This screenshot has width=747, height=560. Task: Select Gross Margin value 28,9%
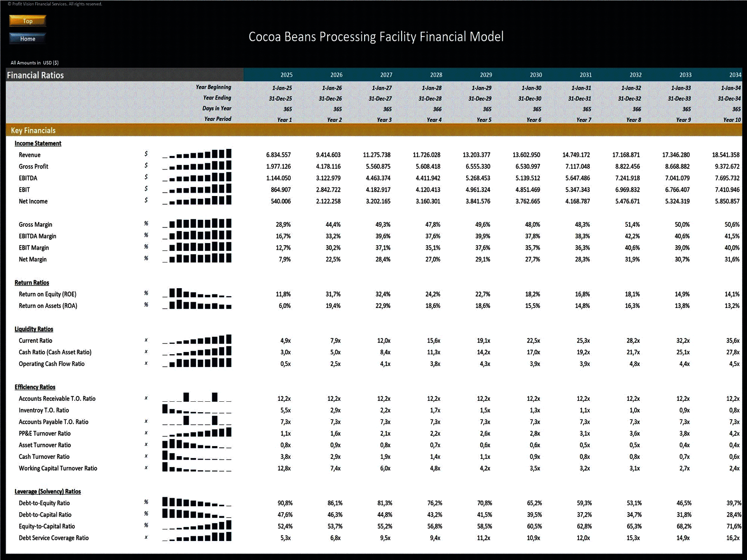click(x=283, y=225)
